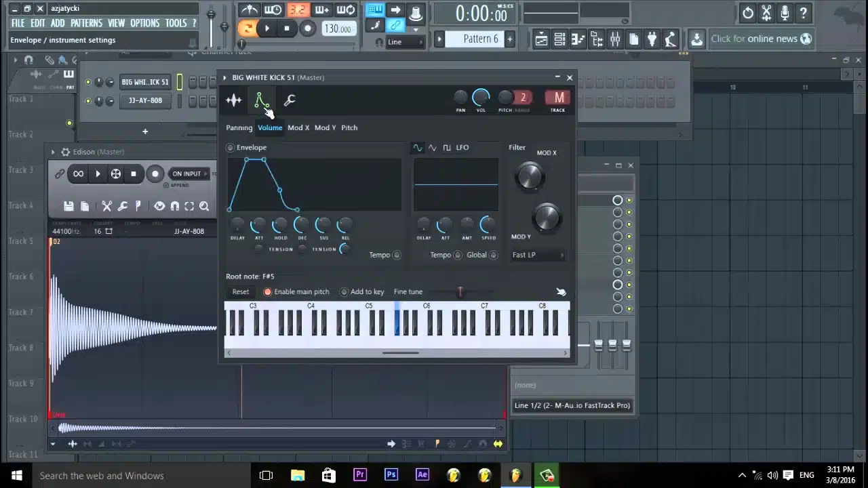Open the Edison scissors edit tools

106,206
